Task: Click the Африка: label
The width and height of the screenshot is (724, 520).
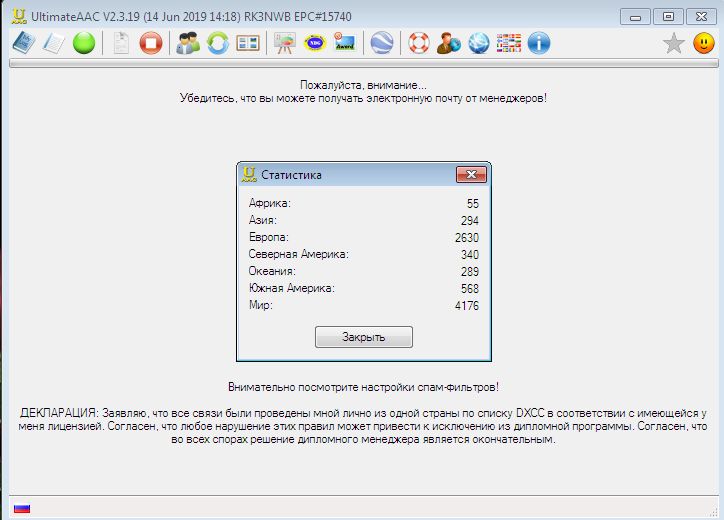Action: coord(270,203)
